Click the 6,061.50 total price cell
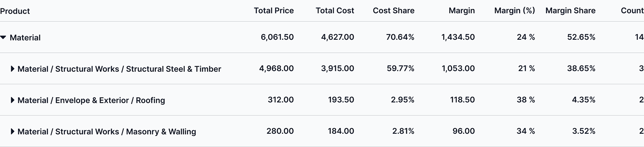 277,37
